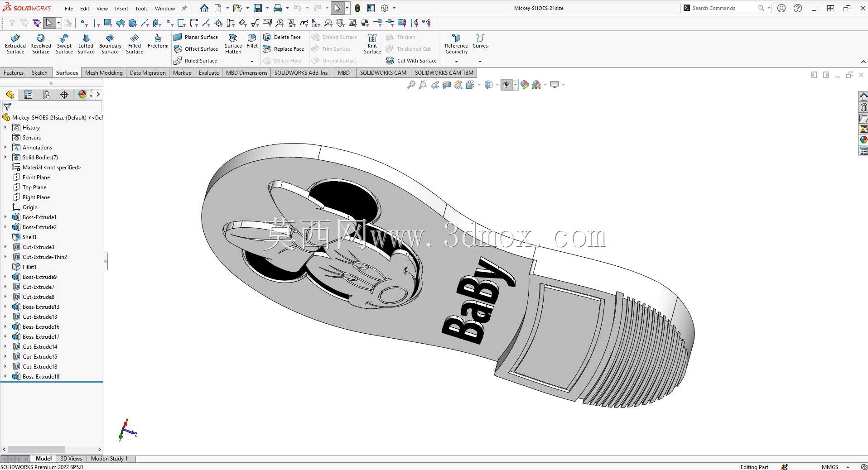Switch to the Evaluate tab
The image size is (868, 470).
click(209, 73)
